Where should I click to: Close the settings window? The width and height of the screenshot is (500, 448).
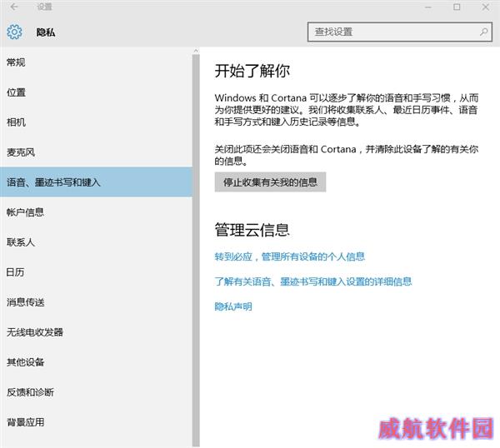(x=486, y=7)
